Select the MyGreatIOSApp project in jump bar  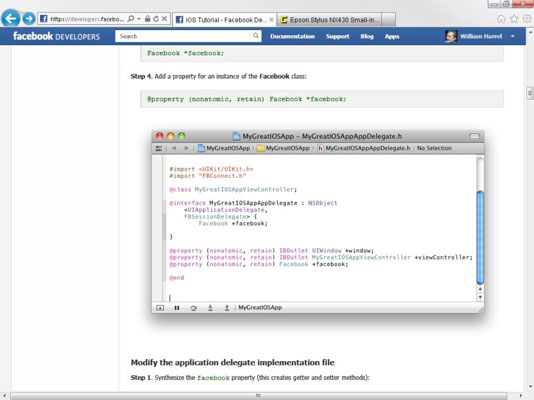pos(224,148)
